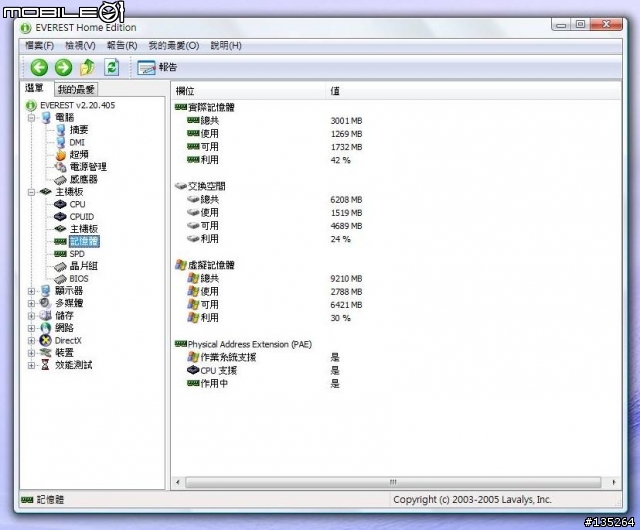Select the 實際記憶體 group heading

211,107
